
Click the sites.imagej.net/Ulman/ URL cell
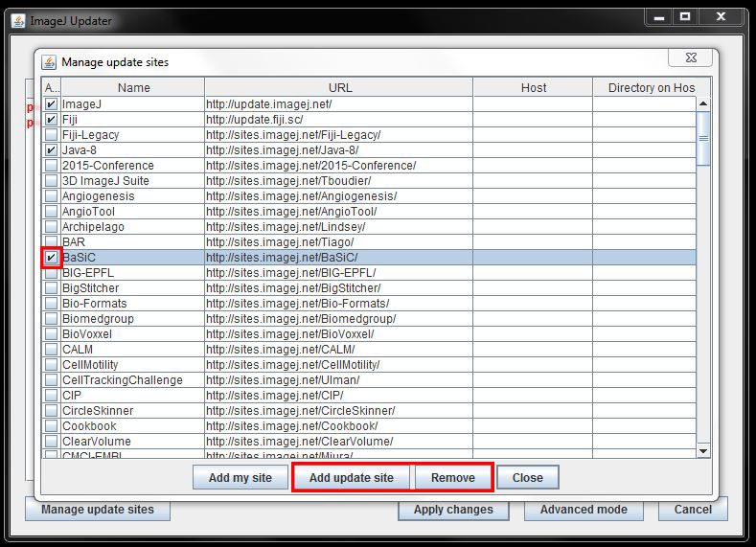[338, 379]
